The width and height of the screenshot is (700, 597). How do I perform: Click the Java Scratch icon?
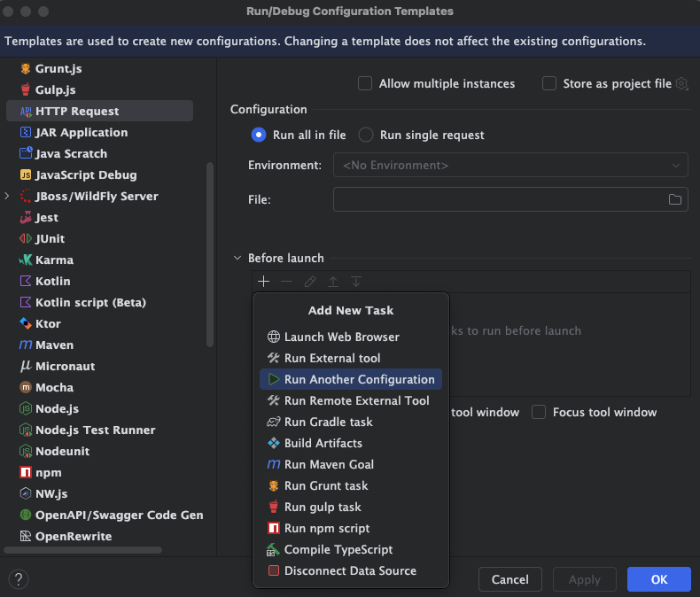point(26,153)
